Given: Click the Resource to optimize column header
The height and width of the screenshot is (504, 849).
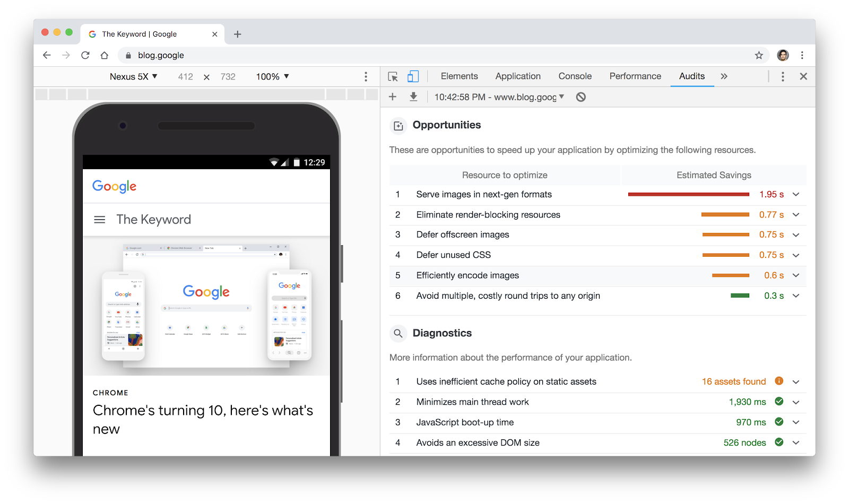Looking at the screenshot, I should 505,175.
